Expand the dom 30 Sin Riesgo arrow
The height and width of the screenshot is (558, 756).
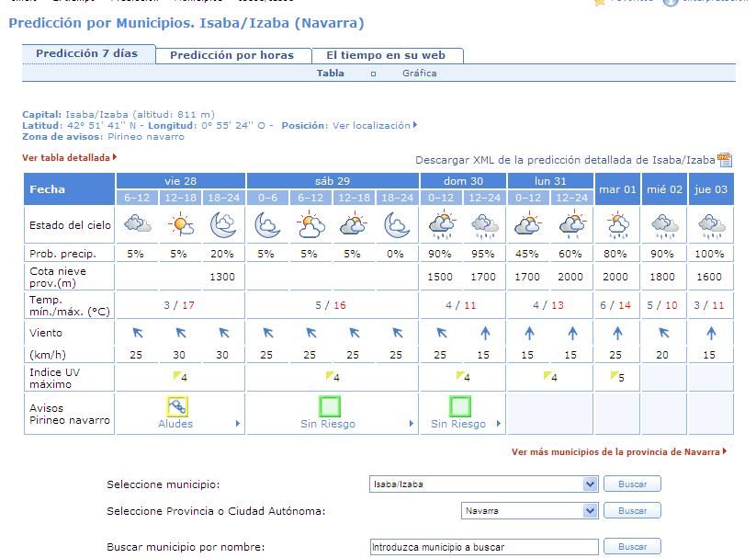[499, 424]
